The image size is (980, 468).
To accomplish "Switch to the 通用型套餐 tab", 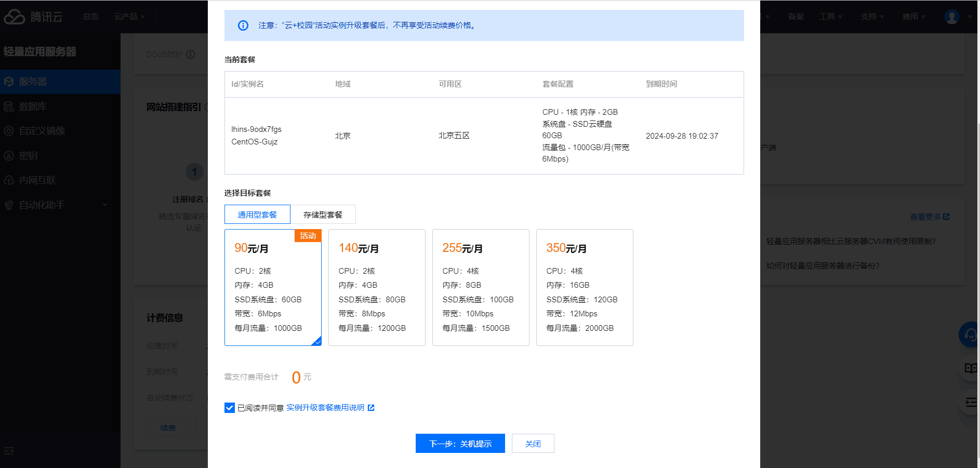I will [257, 215].
